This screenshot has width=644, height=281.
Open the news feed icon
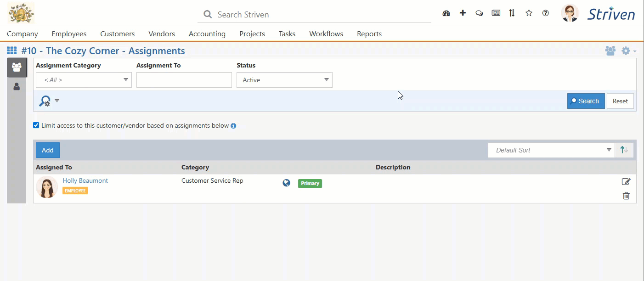(496, 13)
